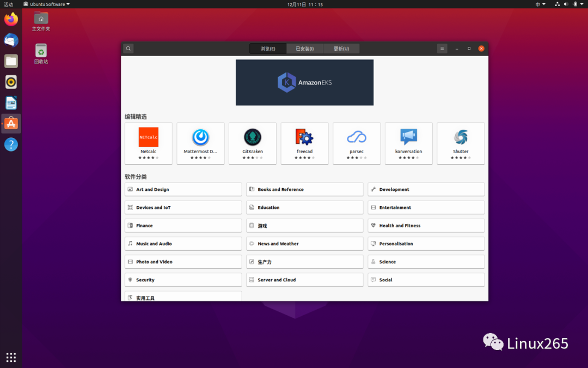The image size is (588, 368).
Task: Open the Shutter app tile
Action: [461, 143]
